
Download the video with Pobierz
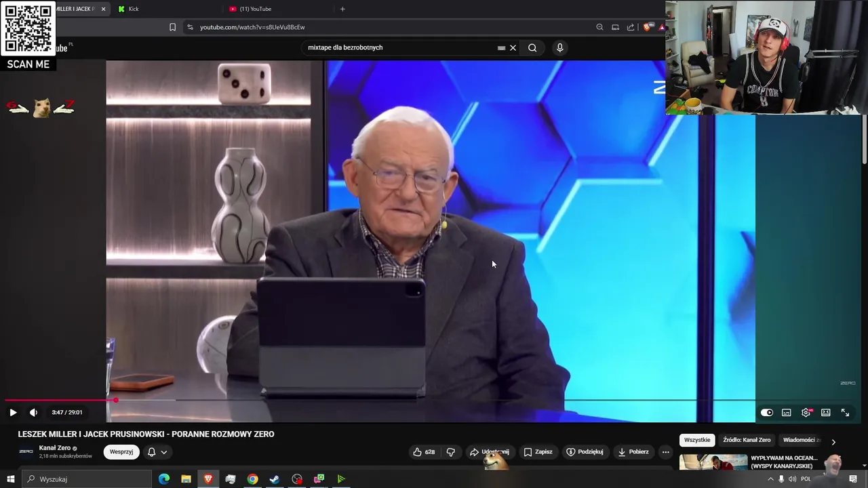tap(633, 452)
